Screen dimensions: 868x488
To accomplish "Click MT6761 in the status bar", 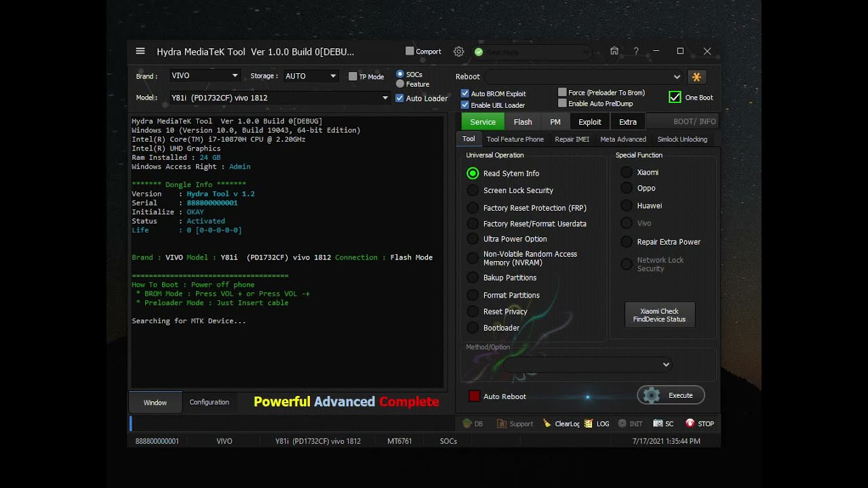I will pyautogui.click(x=399, y=441).
